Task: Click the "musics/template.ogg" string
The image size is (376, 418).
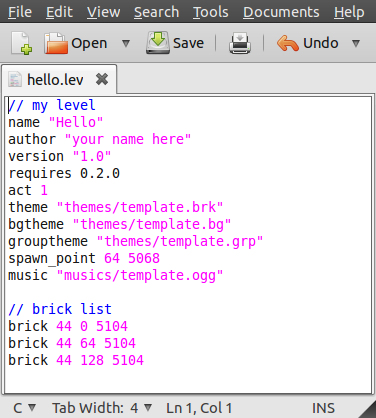Action: click(140, 275)
